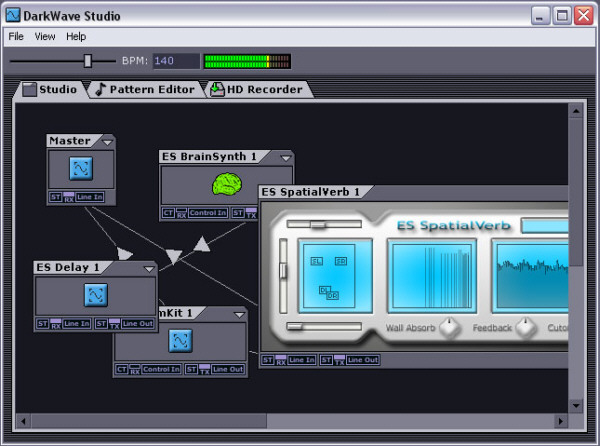Click the DrumKit 1 waveform icon
This screenshot has height=446, width=600.
[x=181, y=340]
